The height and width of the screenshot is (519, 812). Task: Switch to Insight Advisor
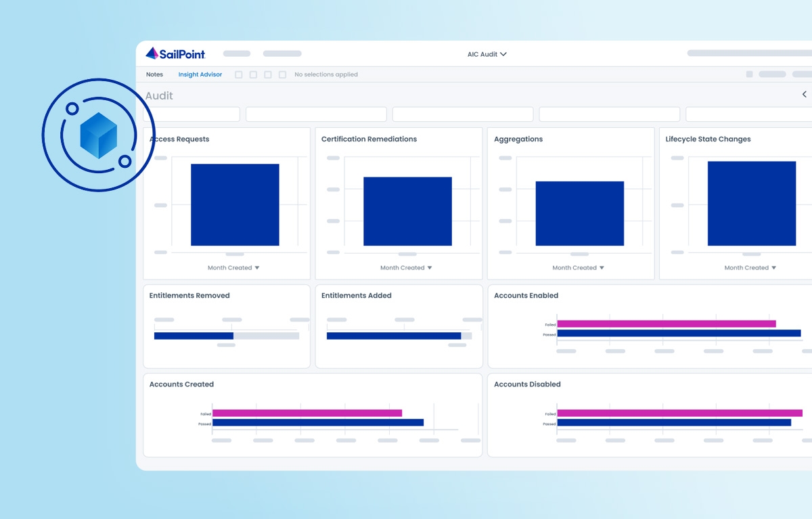tap(200, 74)
